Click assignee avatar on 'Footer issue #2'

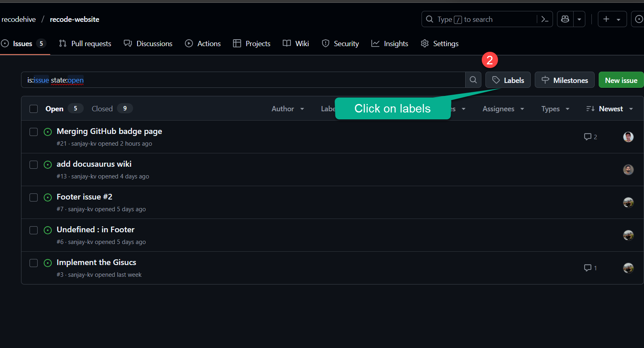coord(628,202)
